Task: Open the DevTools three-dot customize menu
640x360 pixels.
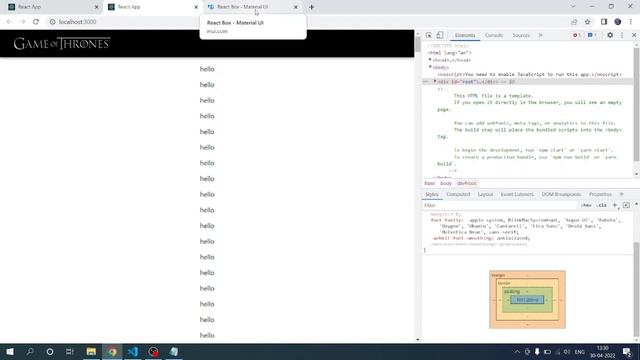Action: coord(622,36)
